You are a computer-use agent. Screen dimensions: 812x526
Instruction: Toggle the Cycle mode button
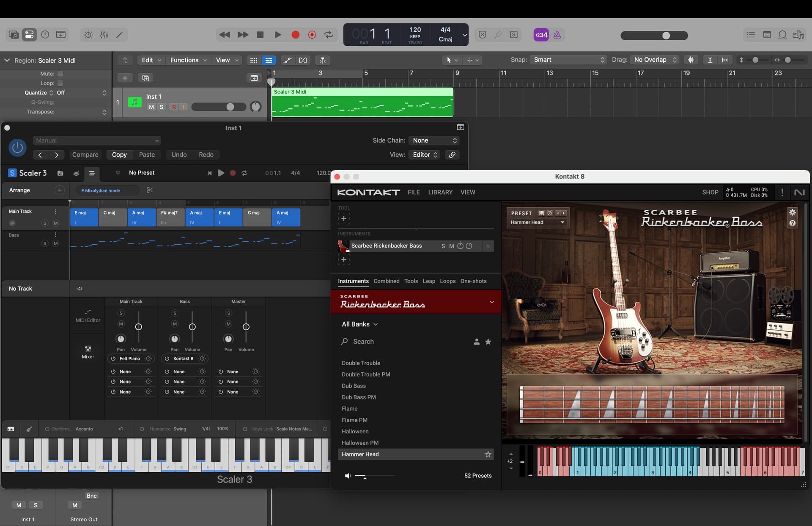coord(329,35)
